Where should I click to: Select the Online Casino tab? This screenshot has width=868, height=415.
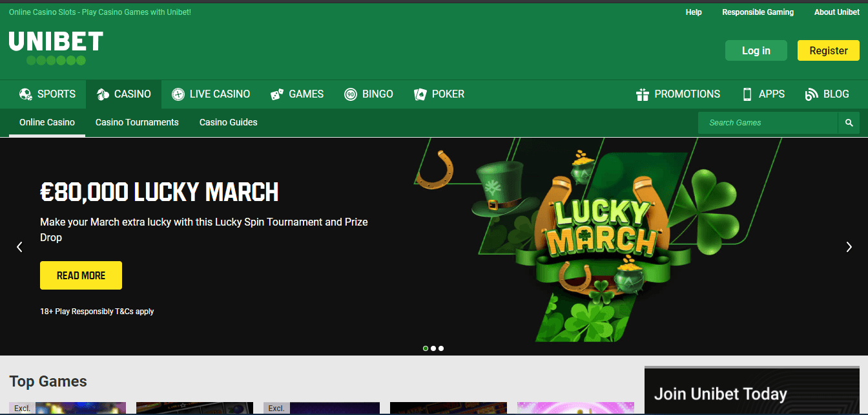point(47,122)
